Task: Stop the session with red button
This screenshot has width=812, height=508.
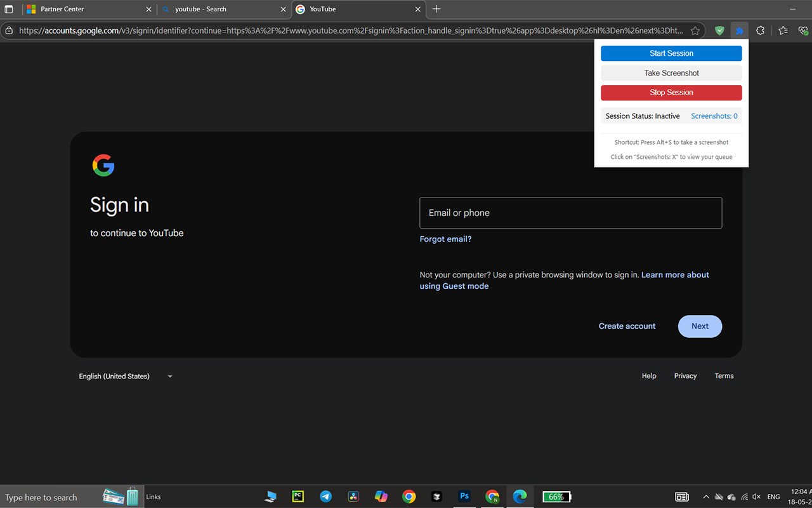Action: [x=671, y=93]
